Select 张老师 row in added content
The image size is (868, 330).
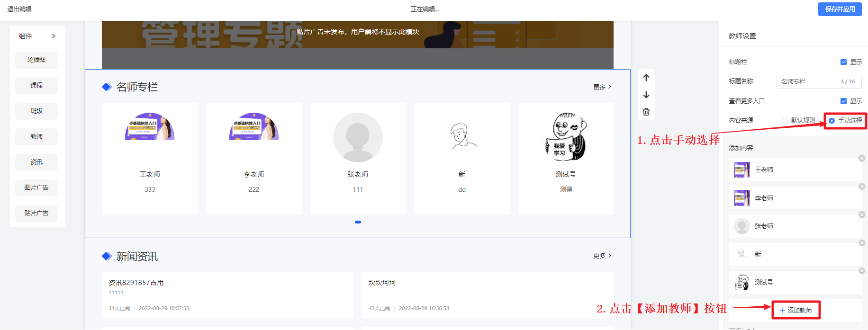point(795,226)
